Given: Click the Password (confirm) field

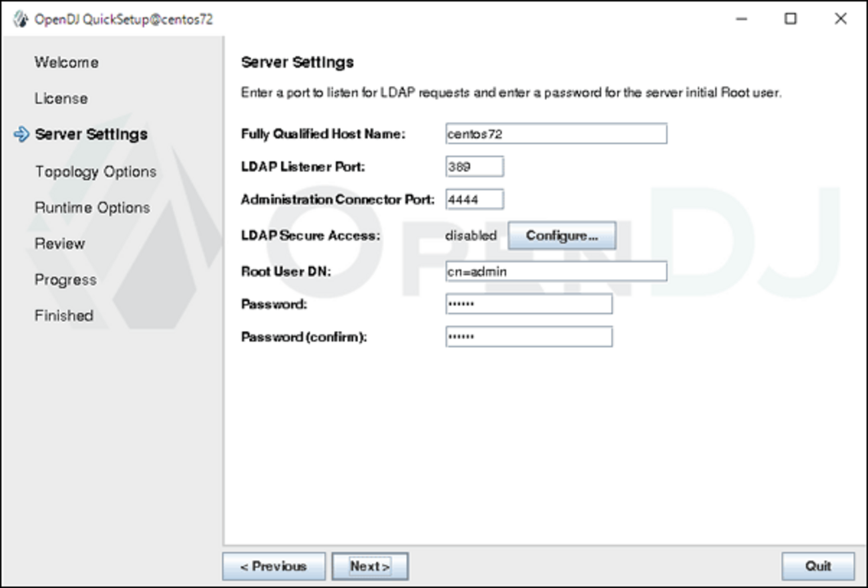Looking at the screenshot, I should click(x=529, y=336).
